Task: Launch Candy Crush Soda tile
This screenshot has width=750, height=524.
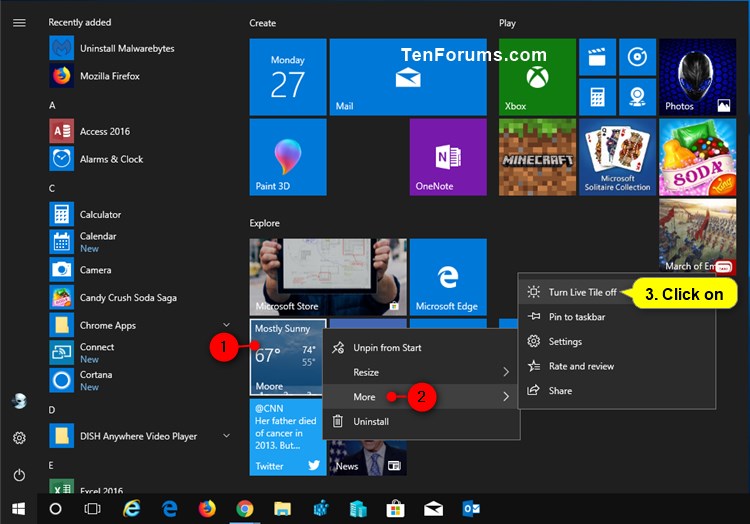Action: (697, 157)
